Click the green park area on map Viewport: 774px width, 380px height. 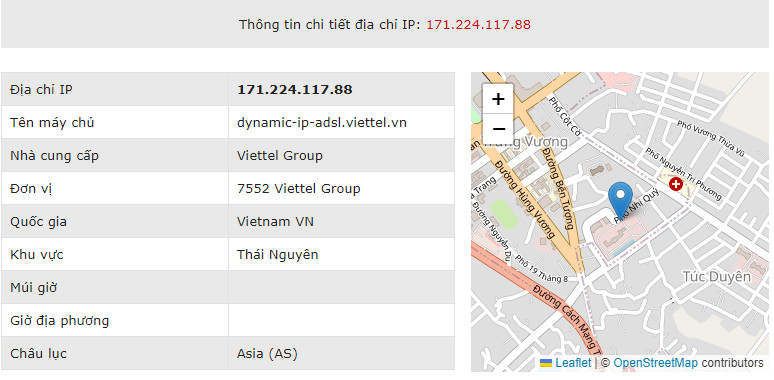click(504, 213)
